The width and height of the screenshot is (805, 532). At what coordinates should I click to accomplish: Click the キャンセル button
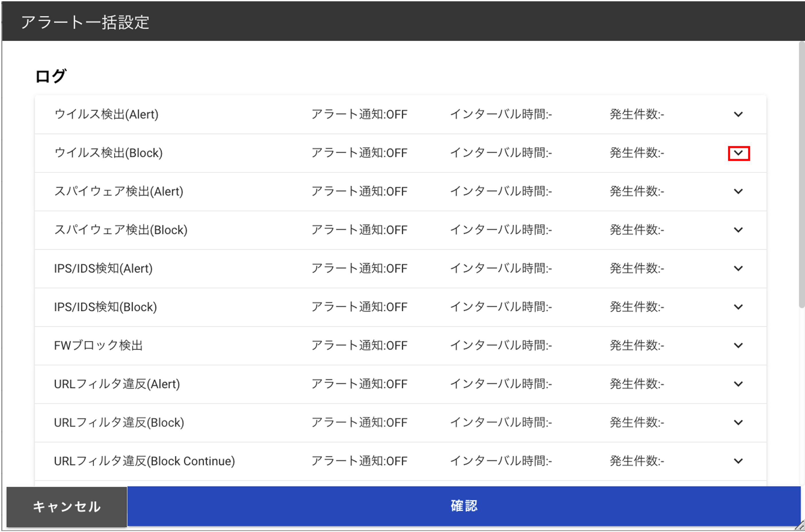pos(67,506)
